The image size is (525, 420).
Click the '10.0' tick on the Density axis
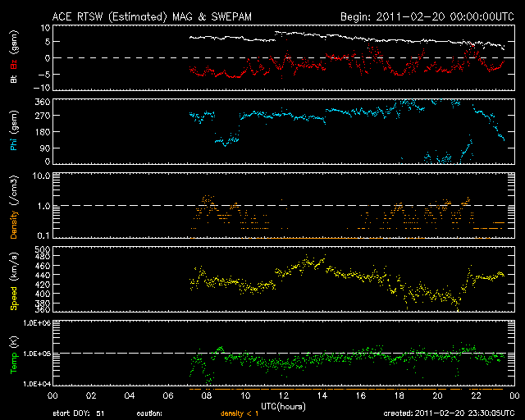41,176
